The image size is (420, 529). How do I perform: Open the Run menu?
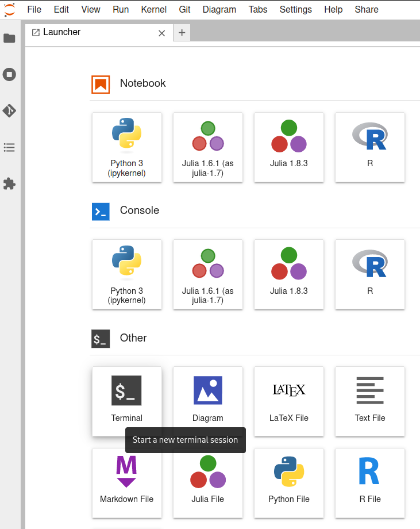pos(121,9)
